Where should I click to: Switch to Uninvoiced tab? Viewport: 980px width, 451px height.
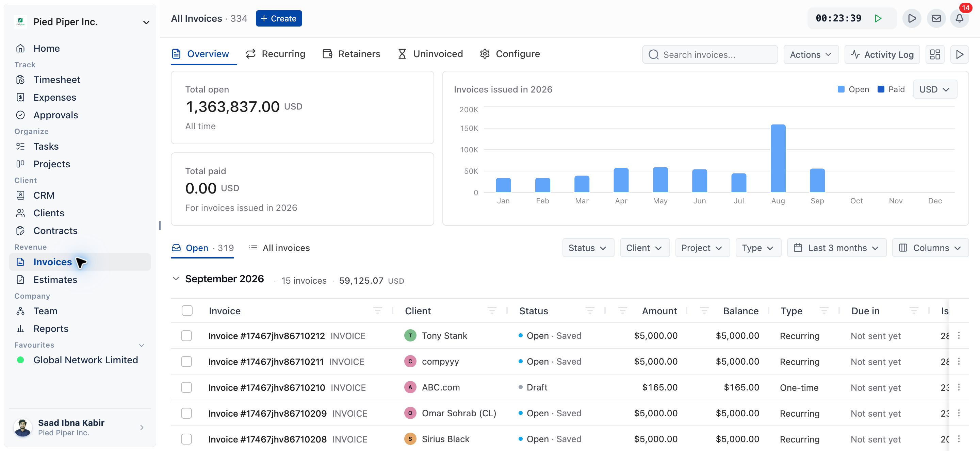[430, 54]
